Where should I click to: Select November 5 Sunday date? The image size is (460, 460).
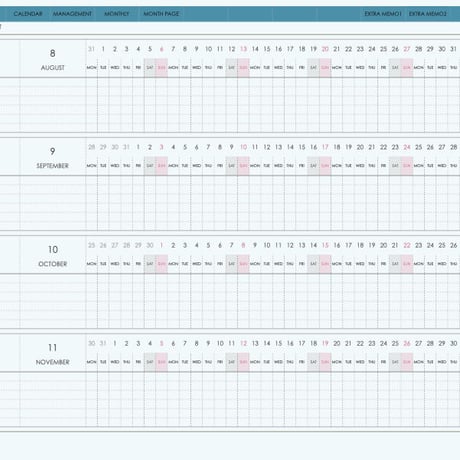[x=162, y=343]
